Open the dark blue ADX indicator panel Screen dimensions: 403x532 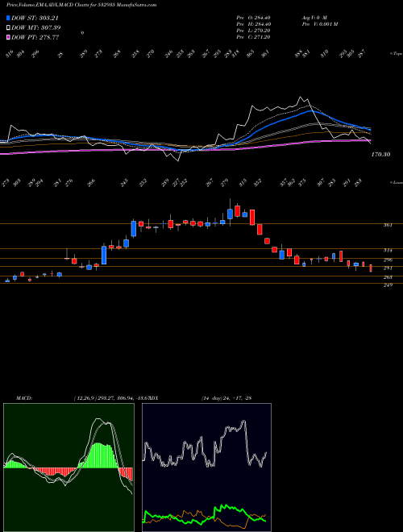pos(206,468)
